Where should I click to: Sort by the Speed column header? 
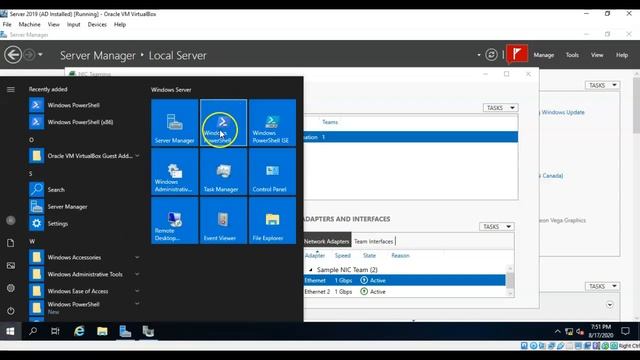tap(342, 256)
